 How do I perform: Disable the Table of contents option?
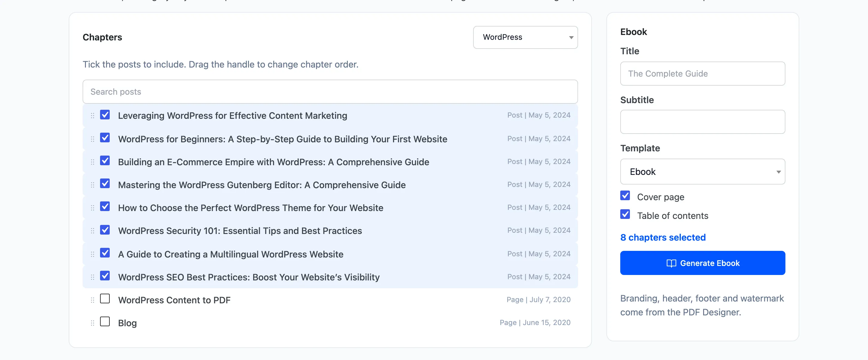pyautogui.click(x=625, y=214)
